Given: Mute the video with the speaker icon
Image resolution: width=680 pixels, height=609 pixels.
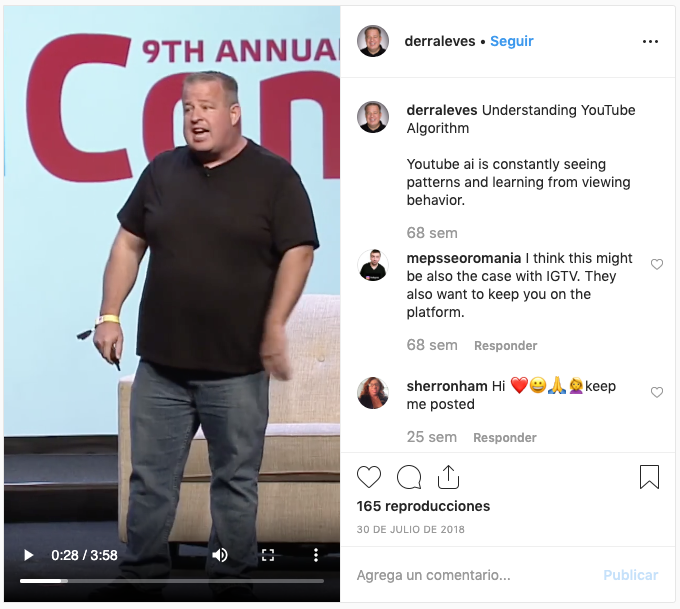Looking at the screenshot, I should (x=220, y=555).
